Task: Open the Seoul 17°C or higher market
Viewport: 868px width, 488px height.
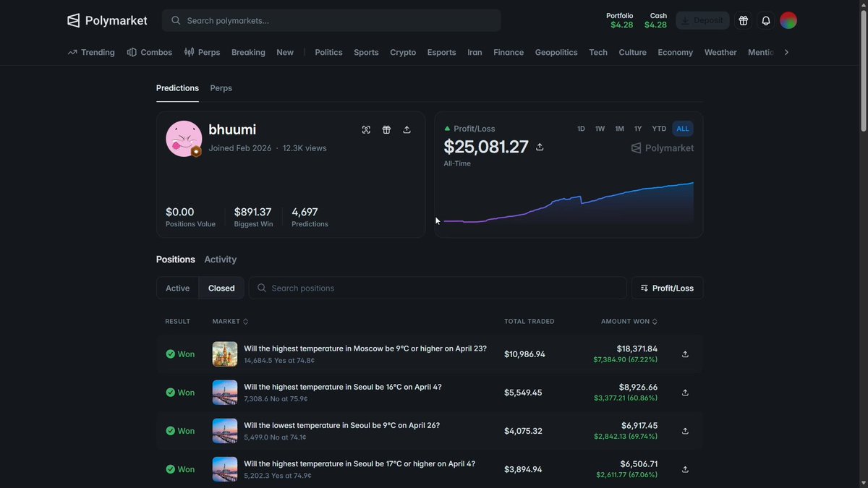Action: [x=359, y=464]
